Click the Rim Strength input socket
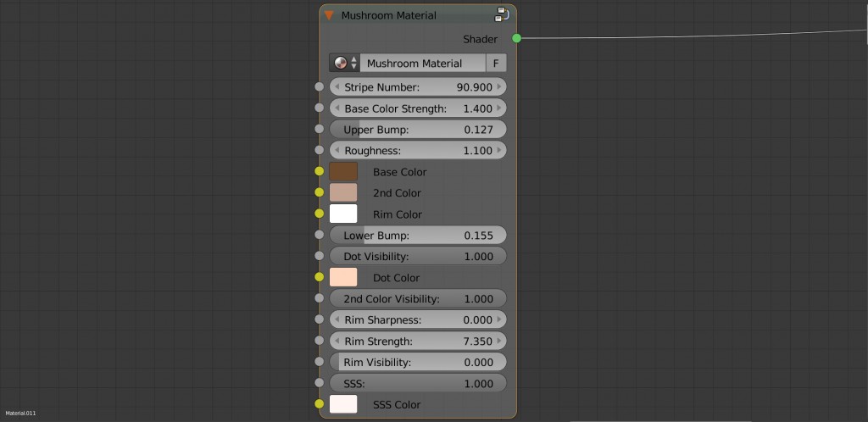 (319, 341)
